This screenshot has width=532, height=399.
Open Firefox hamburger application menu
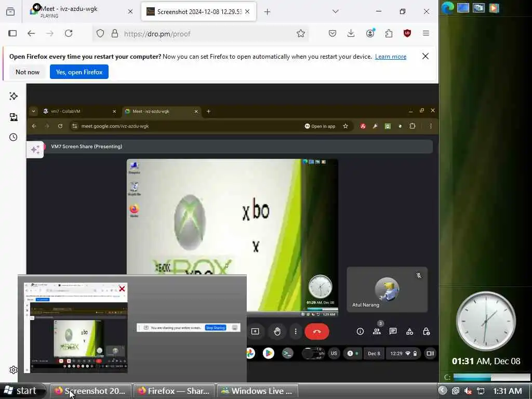point(426,33)
